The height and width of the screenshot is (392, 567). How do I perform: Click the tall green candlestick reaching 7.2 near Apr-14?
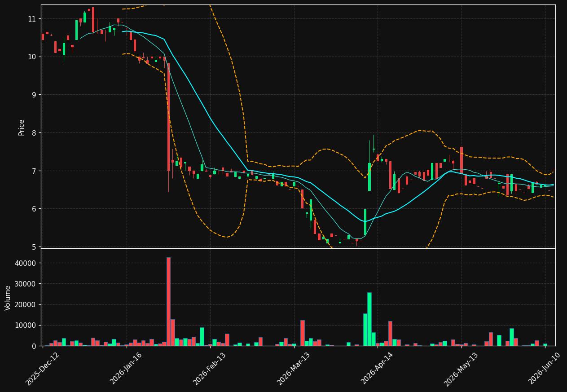pos(369,177)
